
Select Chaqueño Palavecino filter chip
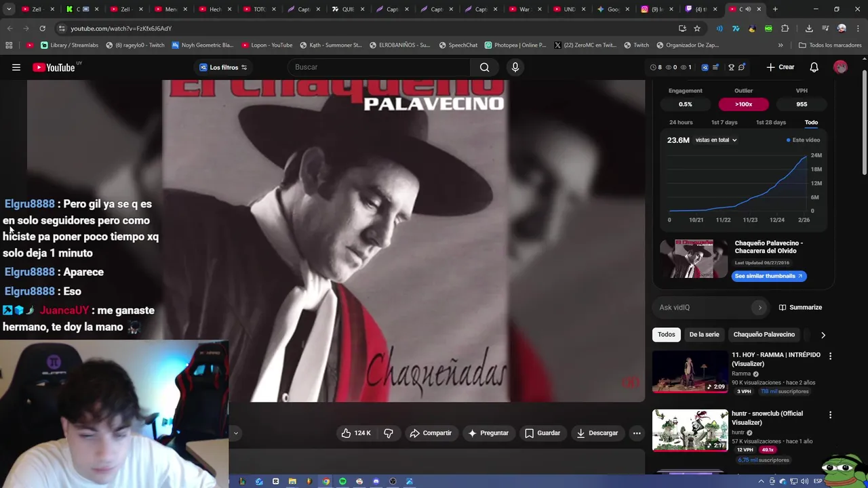tap(764, 335)
